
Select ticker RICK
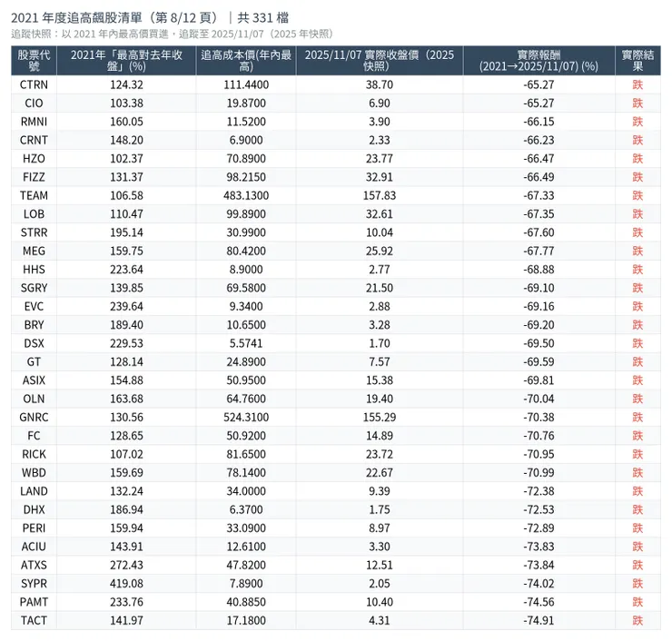pos(34,454)
